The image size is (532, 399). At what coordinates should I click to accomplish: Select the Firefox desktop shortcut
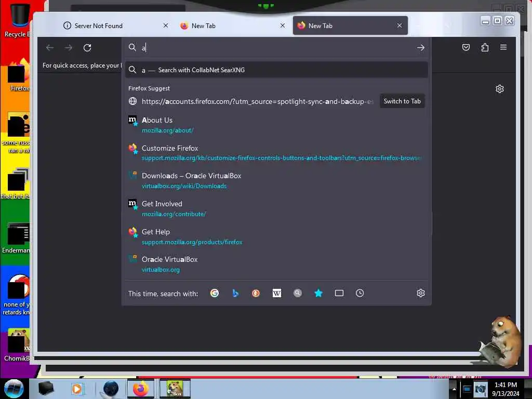(19, 75)
